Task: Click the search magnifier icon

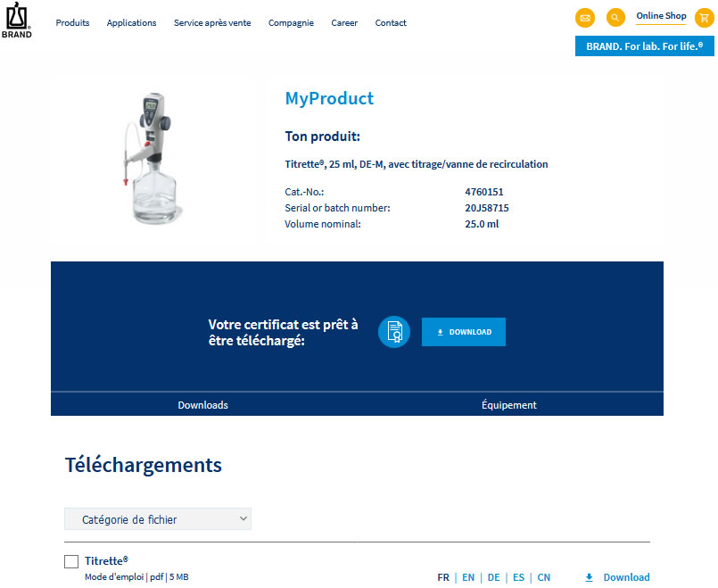Action: point(615,18)
